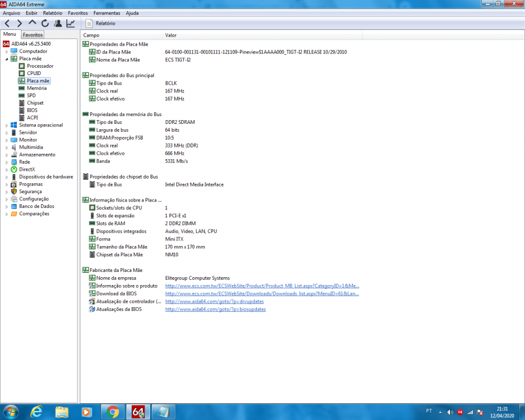Click the Back navigation arrow
Screen dimensions: 525x420
coord(7,23)
